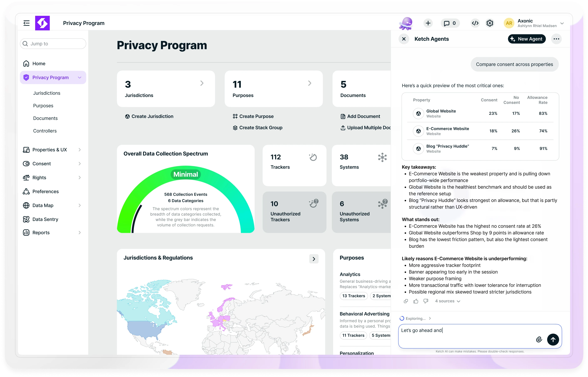Close the Ketch Agents panel

(x=404, y=39)
